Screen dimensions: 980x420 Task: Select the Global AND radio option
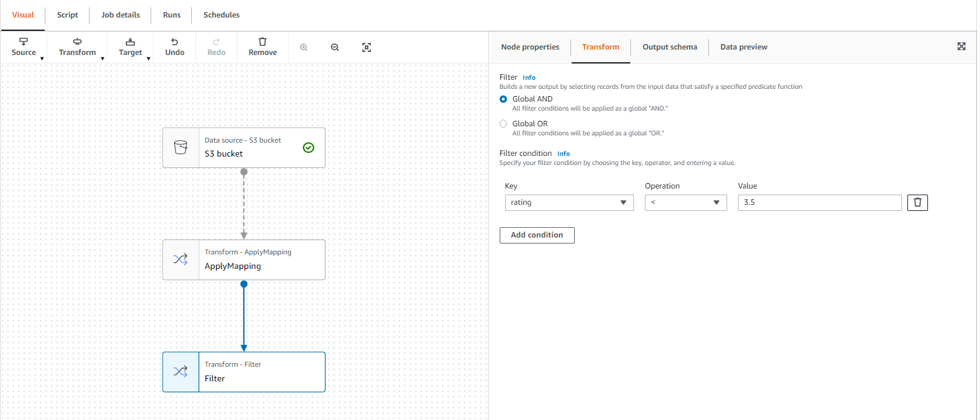coord(503,99)
